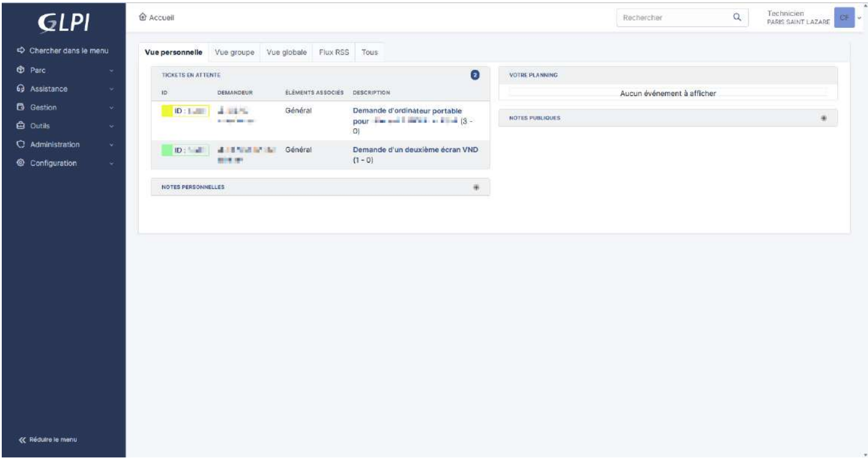Expand the Parc menu chevron
868x458 pixels.
(x=111, y=71)
